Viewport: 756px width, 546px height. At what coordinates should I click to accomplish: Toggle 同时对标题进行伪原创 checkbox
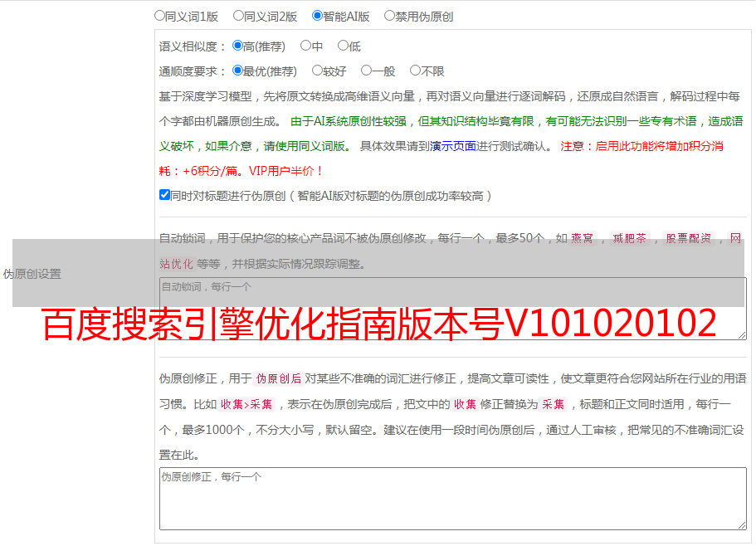(164, 195)
